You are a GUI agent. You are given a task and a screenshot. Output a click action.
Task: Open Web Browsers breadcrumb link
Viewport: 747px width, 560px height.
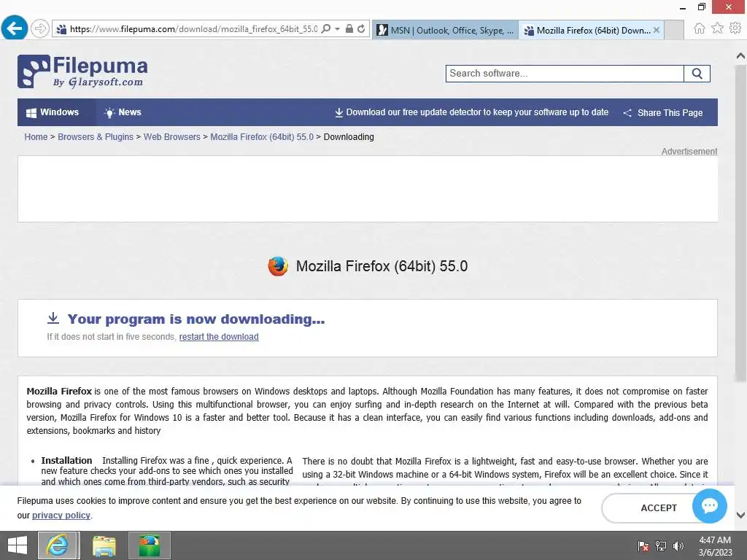point(172,136)
